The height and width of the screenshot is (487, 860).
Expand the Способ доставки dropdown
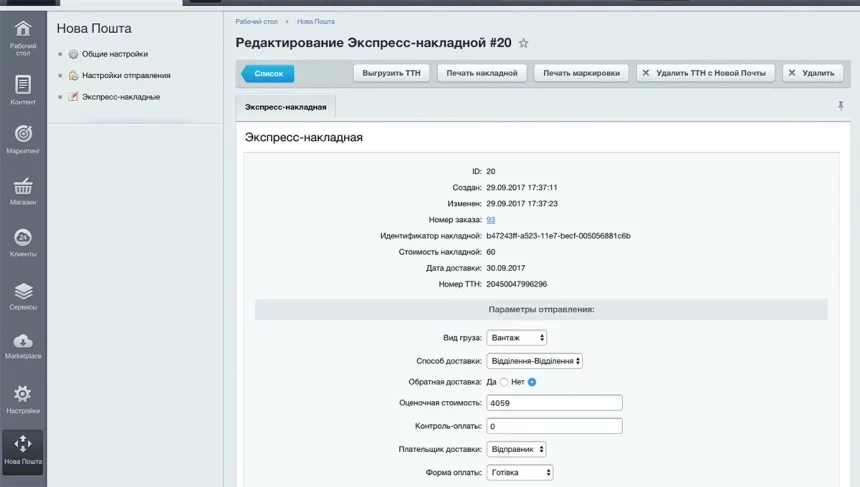(x=534, y=361)
